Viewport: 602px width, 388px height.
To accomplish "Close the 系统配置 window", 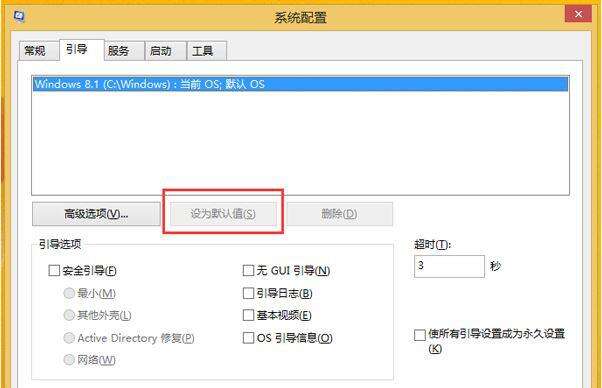I will point(578,14).
